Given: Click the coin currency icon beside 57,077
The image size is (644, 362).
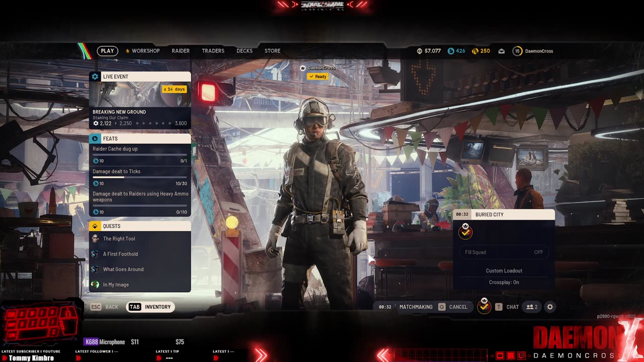Looking at the screenshot, I should pyautogui.click(x=420, y=51).
